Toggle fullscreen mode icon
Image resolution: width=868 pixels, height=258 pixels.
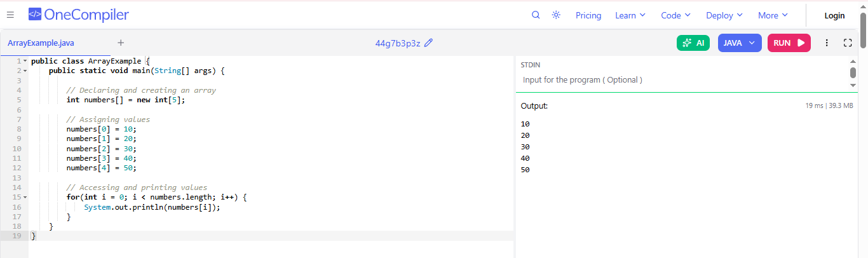847,43
